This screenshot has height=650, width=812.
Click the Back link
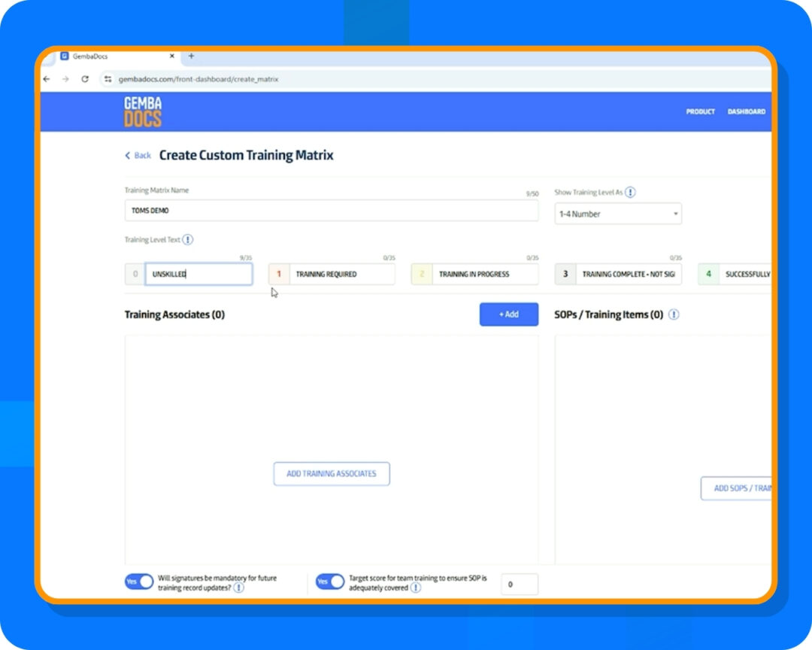point(138,156)
